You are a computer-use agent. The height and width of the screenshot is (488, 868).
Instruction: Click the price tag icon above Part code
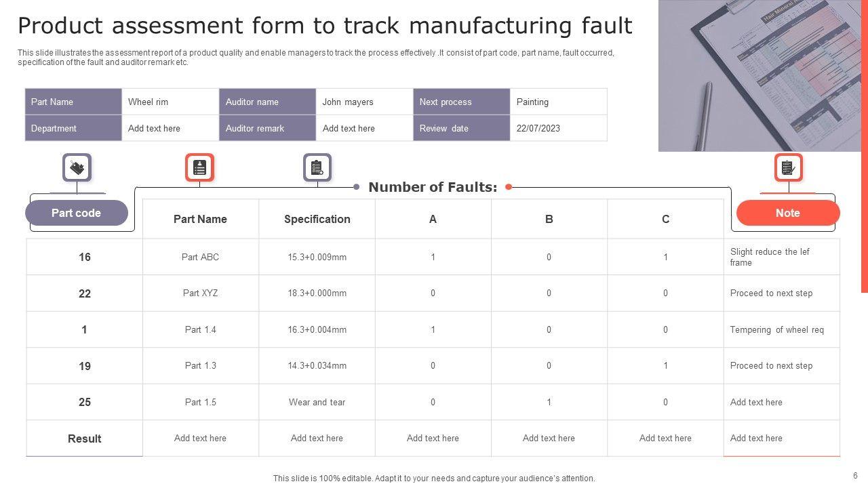pyautogui.click(x=77, y=167)
